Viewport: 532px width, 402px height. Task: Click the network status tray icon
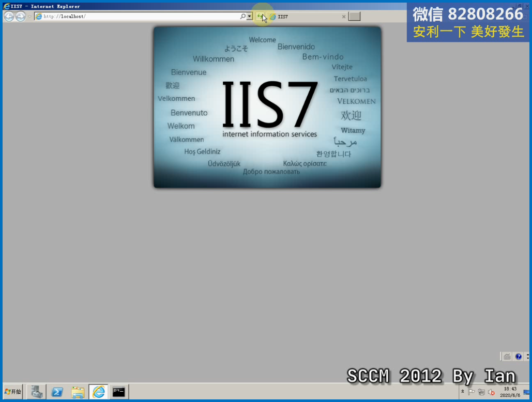click(x=481, y=392)
